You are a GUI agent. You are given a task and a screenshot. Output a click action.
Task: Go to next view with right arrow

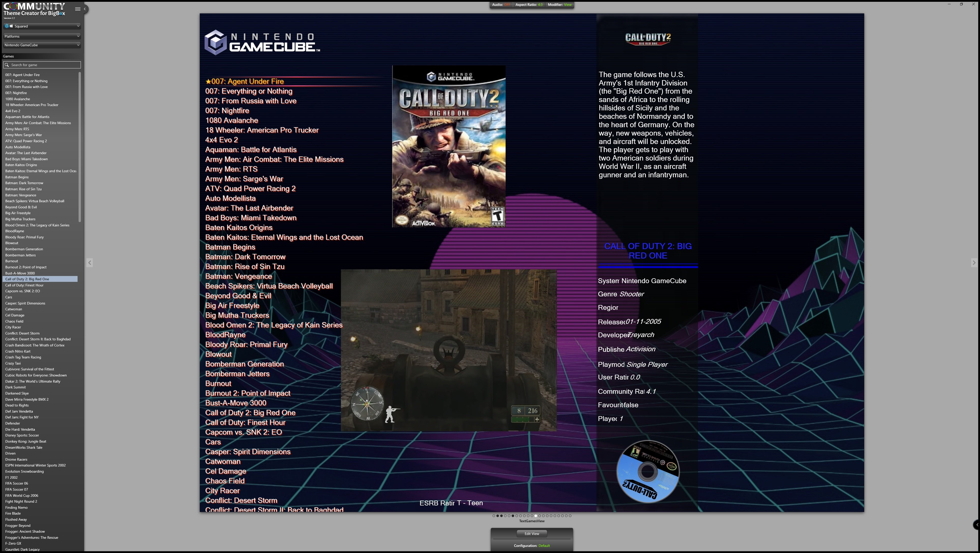coord(974,263)
